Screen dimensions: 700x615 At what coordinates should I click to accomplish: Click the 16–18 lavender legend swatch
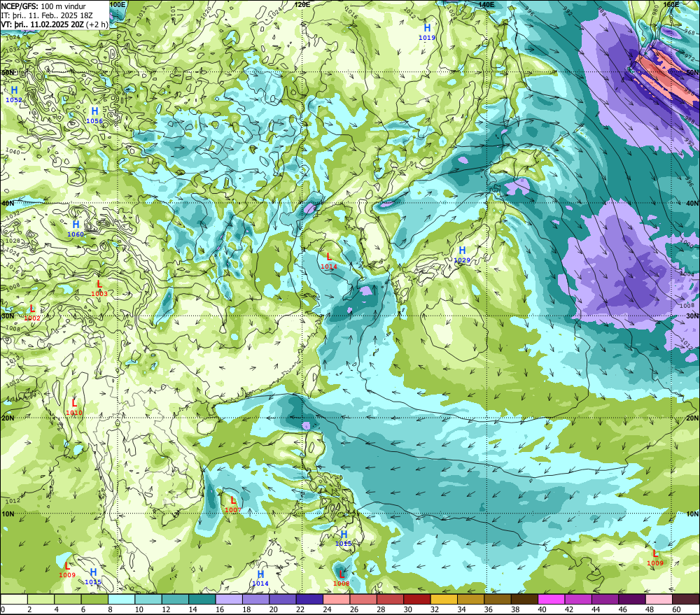pos(229,599)
